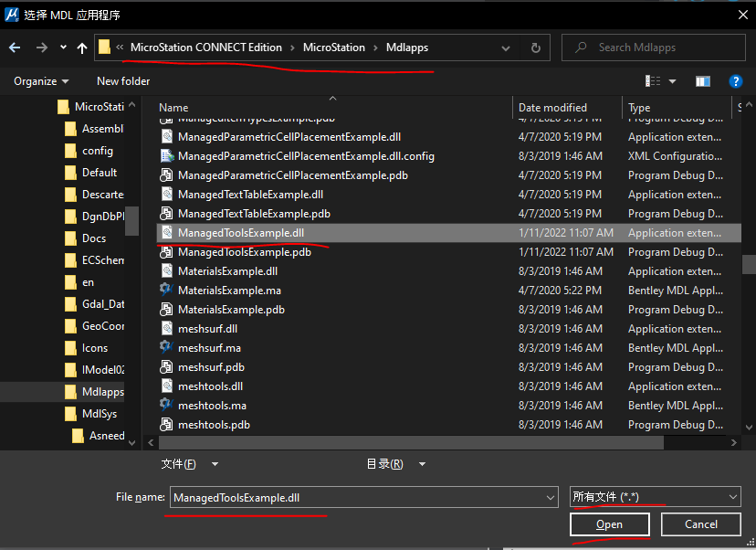Open the Icons folder in tree
This screenshot has width=756, height=550.
coord(87,348)
